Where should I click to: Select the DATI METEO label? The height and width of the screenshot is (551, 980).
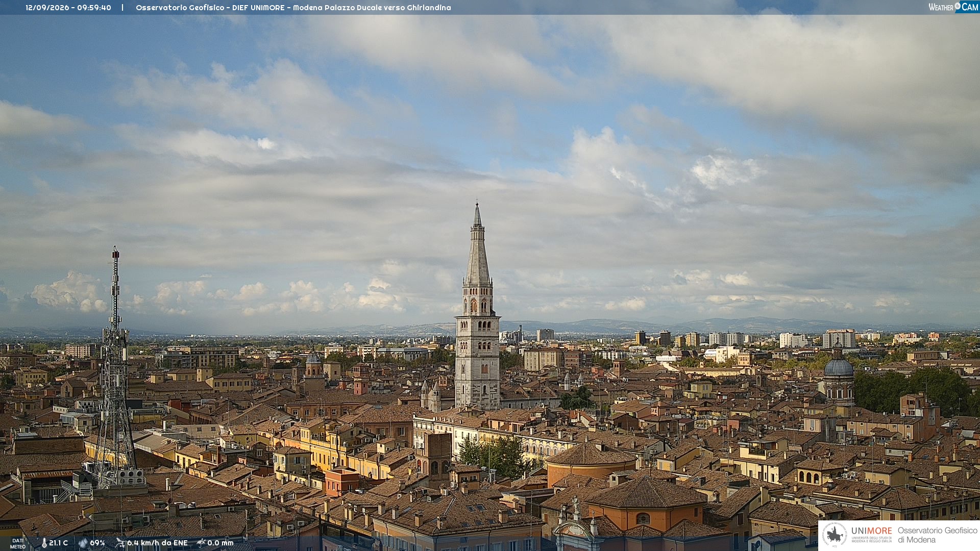click(18, 543)
